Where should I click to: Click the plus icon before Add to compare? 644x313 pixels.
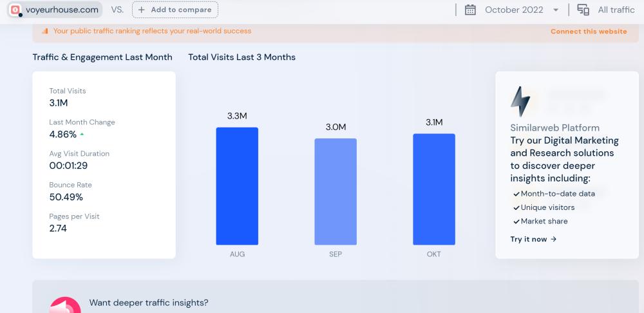pos(142,10)
